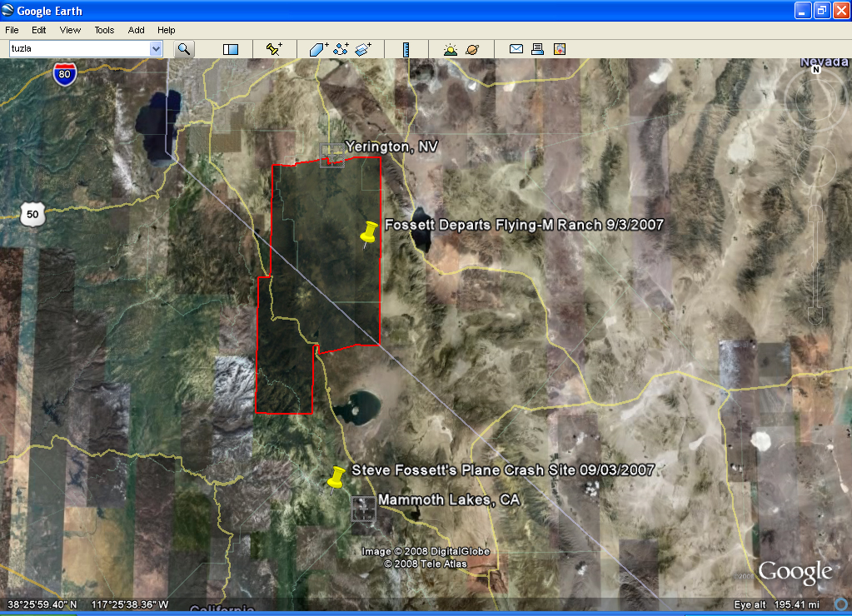Viewport: 852px width, 616px height.
Task: View this location in Google Maps
Action: point(560,50)
